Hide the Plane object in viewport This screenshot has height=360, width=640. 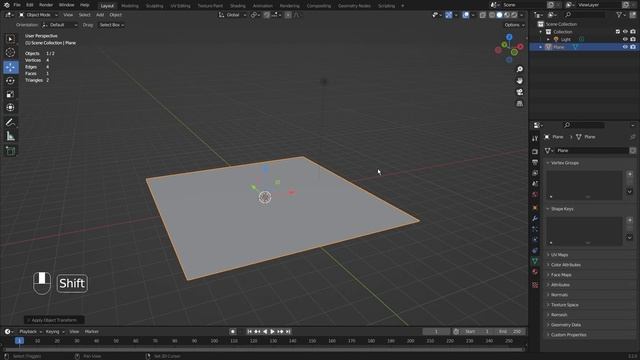pos(625,47)
